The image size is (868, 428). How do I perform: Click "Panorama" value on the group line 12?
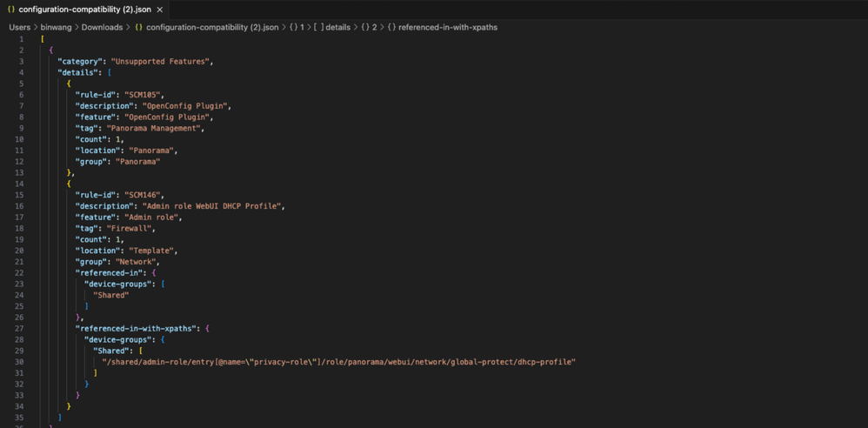(137, 162)
